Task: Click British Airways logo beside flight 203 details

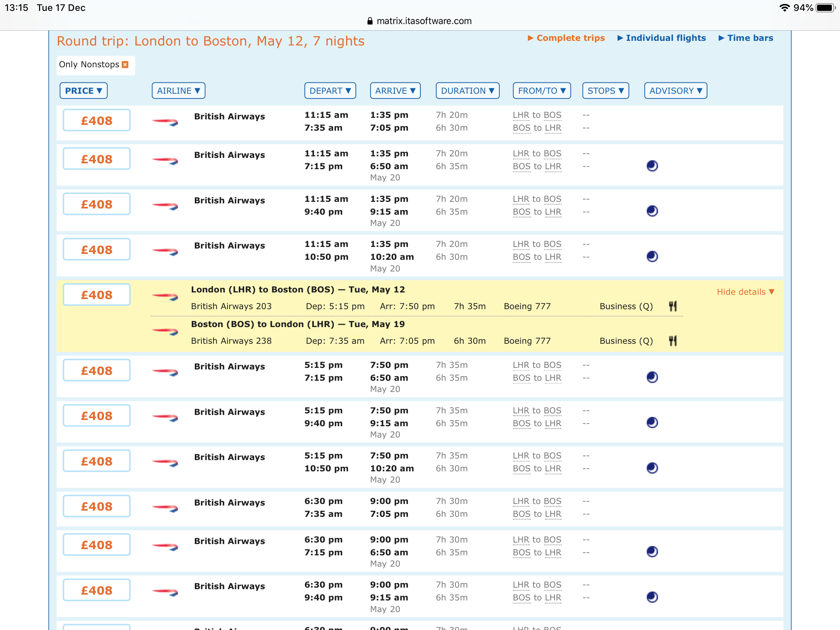Action: [165, 297]
